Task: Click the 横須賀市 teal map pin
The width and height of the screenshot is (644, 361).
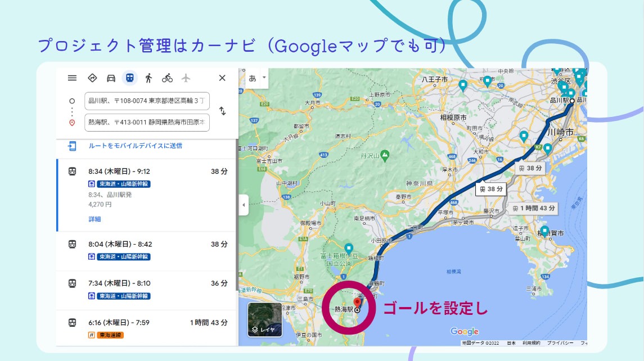Action: [544, 232]
